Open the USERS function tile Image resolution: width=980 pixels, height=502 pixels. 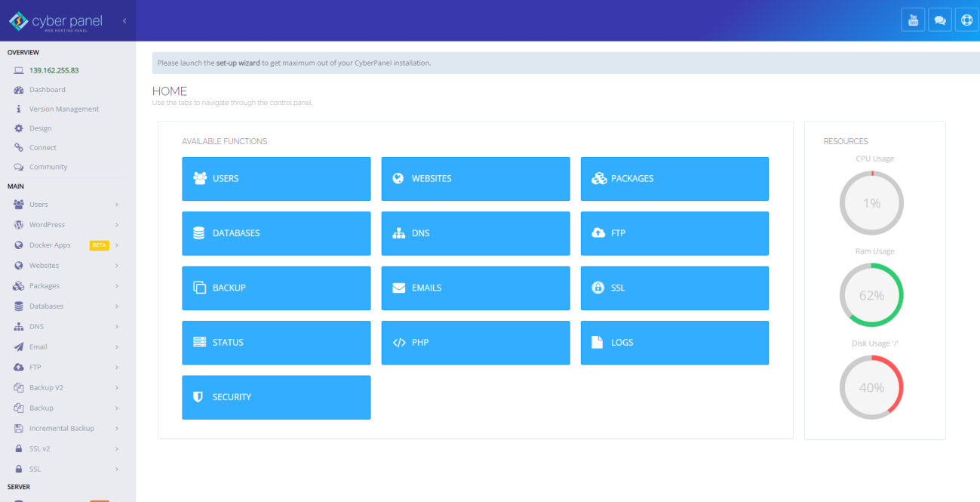tap(276, 179)
